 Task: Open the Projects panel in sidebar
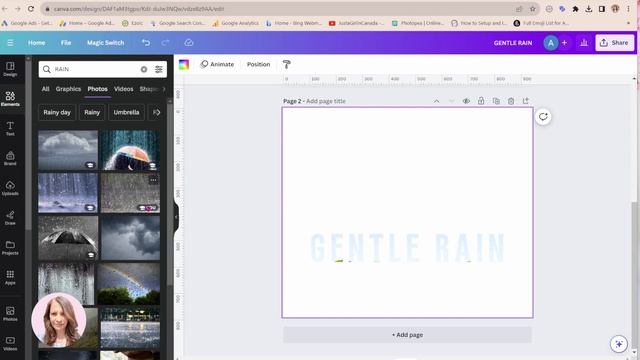[x=10, y=247]
